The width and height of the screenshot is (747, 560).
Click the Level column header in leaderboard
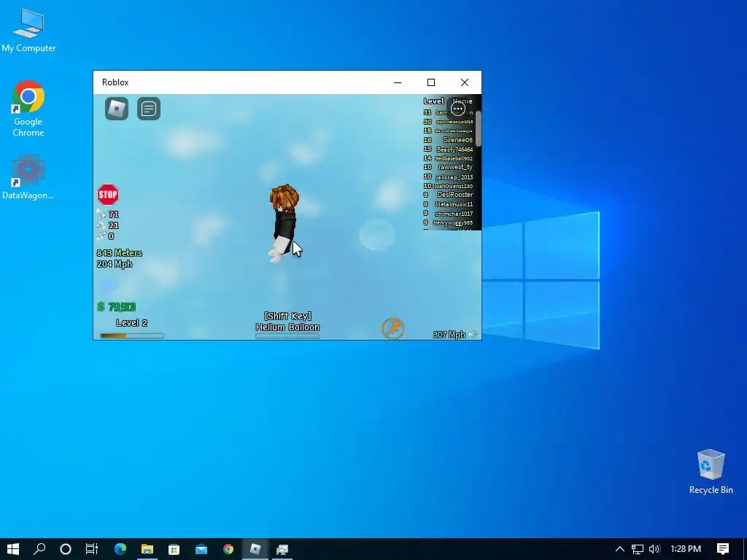point(433,101)
